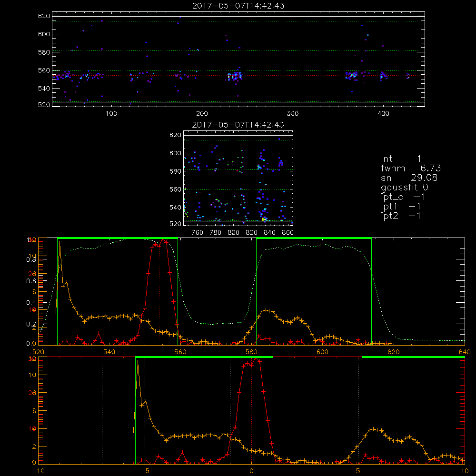Click y-axis label 600 on middle image
Image resolution: width=476 pixels, height=476 pixels.
point(175,153)
